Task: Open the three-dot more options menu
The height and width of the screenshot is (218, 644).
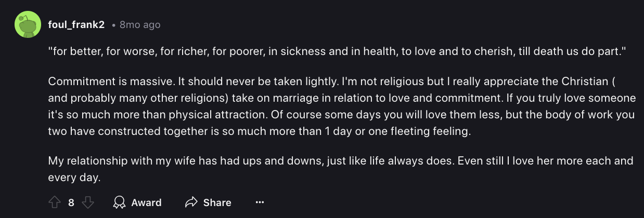Action: pyautogui.click(x=260, y=202)
